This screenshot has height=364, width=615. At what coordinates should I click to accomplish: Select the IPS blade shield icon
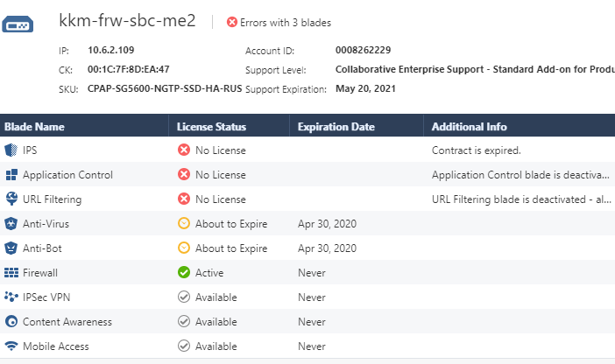11,150
